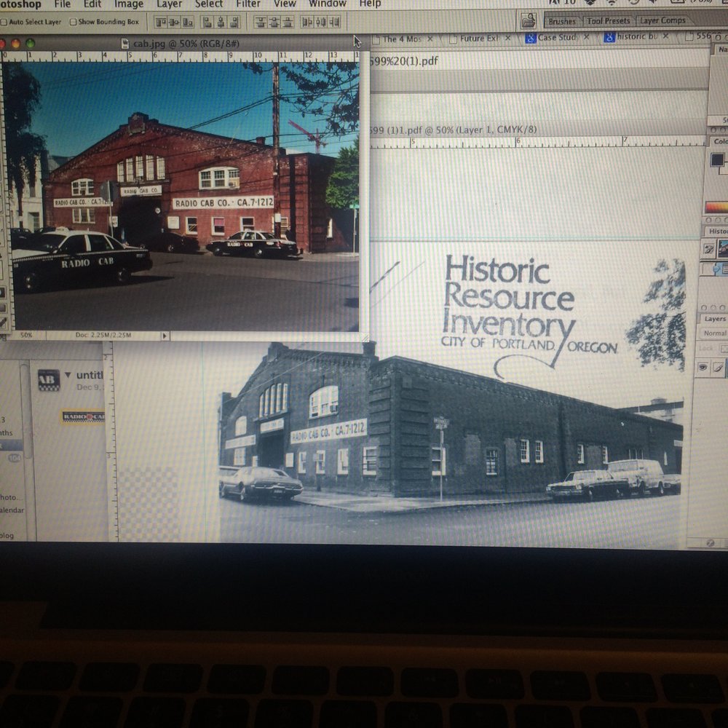
Task: Open the File Browser folder icon
Action: point(529,20)
